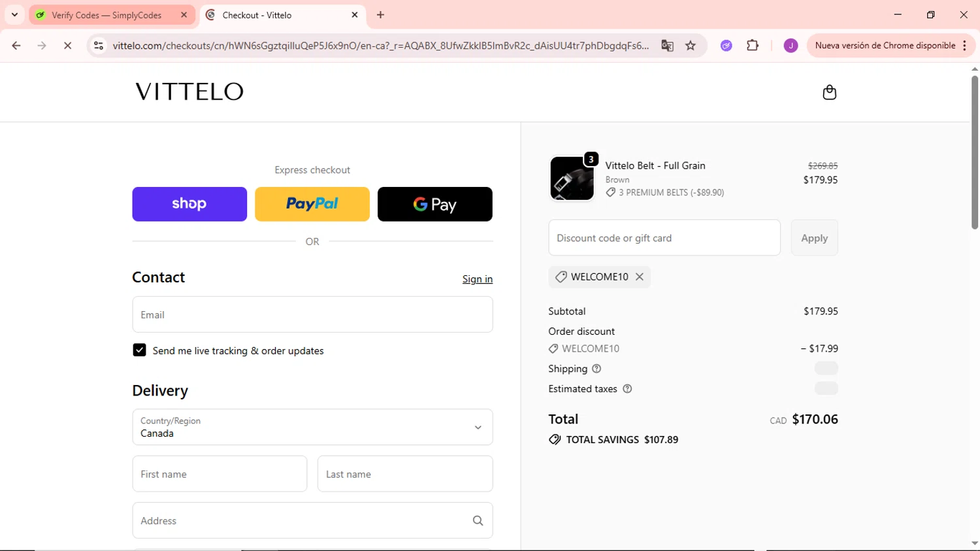Focus the First name field
Screen dimensions: 980x551
(x=220, y=474)
